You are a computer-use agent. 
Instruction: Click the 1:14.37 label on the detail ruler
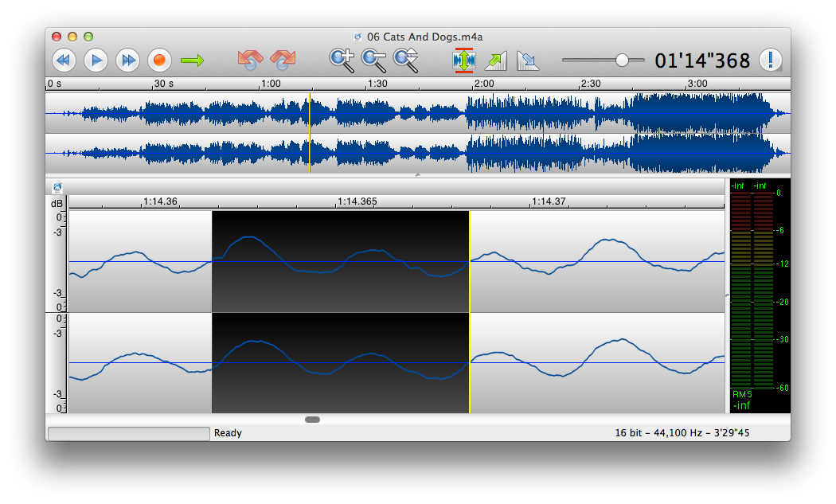[x=549, y=201]
